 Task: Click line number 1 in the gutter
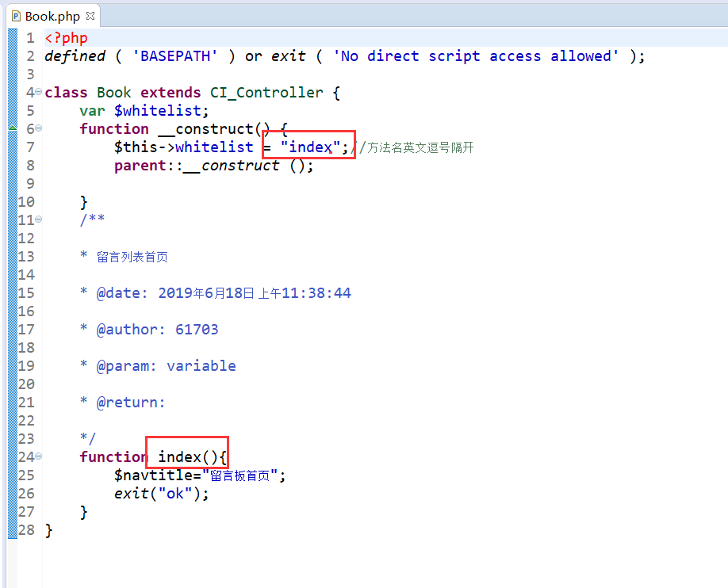pyautogui.click(x=30, y=38)
